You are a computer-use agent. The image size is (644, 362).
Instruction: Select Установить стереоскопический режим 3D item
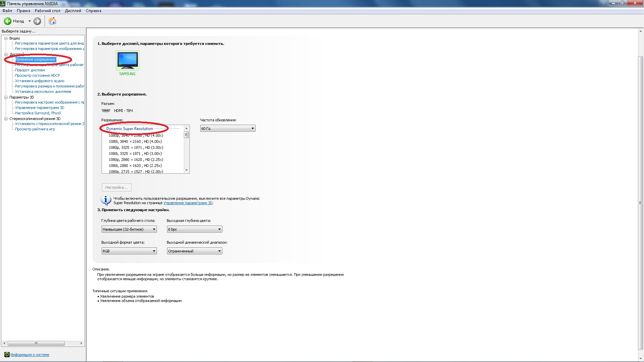(50, 124)
